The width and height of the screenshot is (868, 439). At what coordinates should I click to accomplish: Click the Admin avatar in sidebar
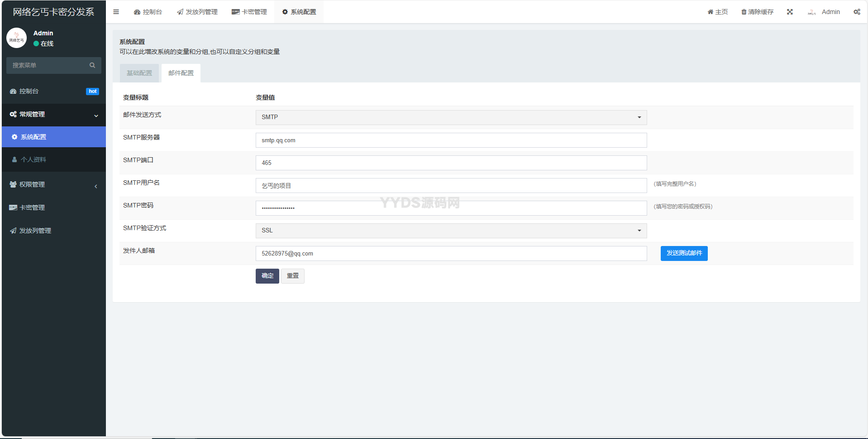coord(17,38)
